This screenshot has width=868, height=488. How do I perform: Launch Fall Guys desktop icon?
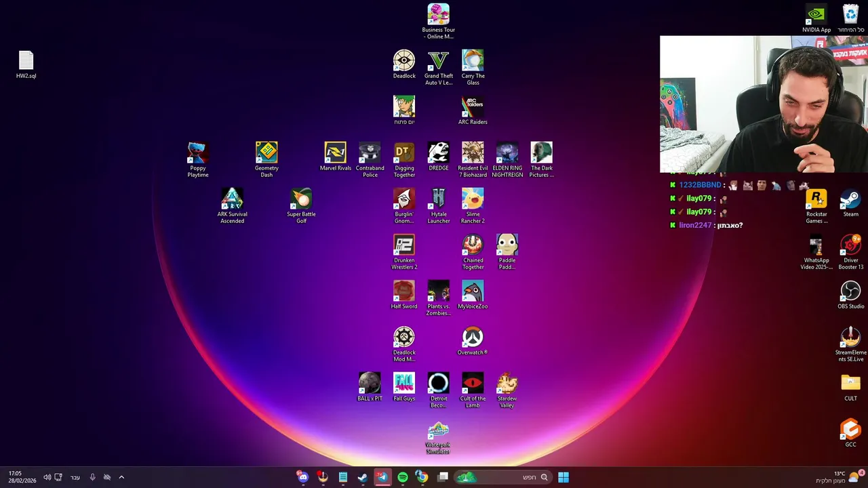click(x=404, y=387)
